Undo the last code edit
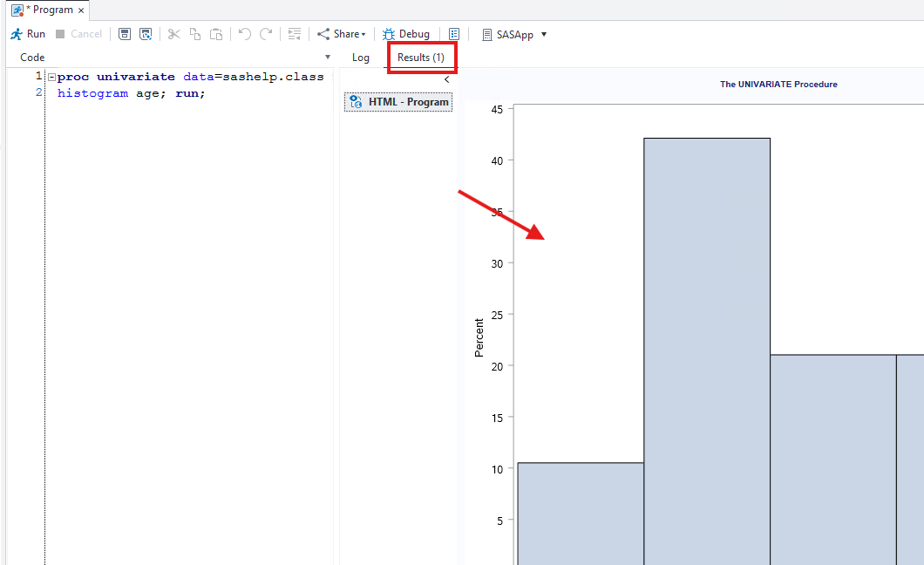 (243, 34)
